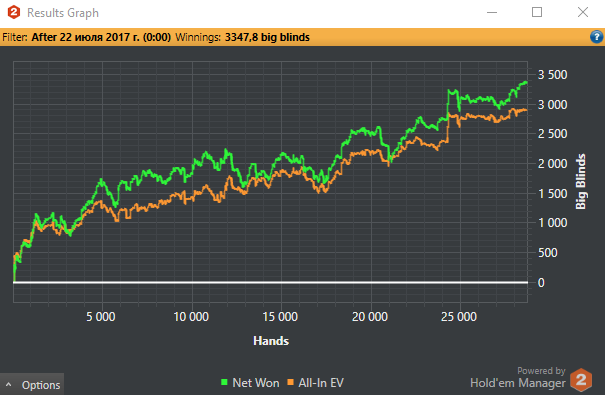Click the Net Won legend label
This screenshot has height=395, width=605.
tap(256, 383)
